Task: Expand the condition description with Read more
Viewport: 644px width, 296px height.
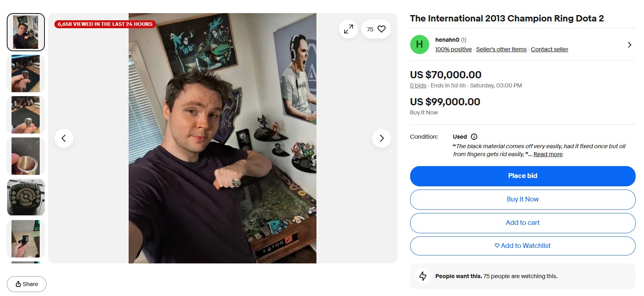Action: (548, 154)
